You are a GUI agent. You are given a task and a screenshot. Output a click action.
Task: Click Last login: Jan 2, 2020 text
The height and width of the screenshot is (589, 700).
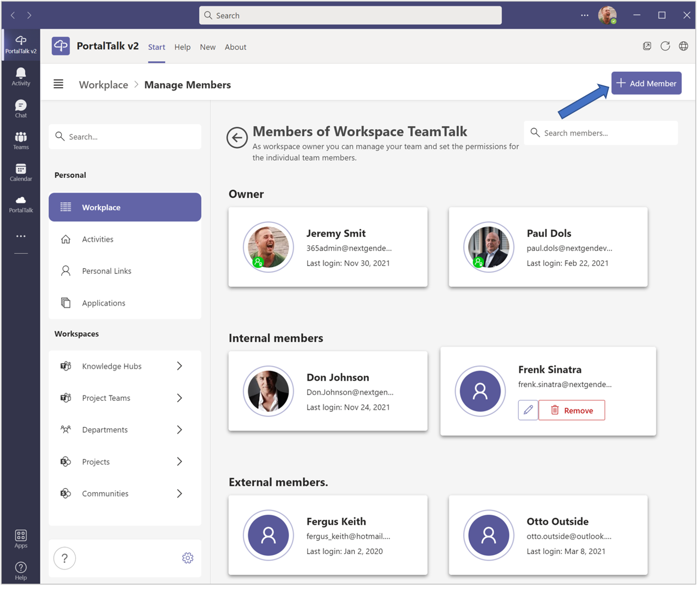(x=345, y=552)
